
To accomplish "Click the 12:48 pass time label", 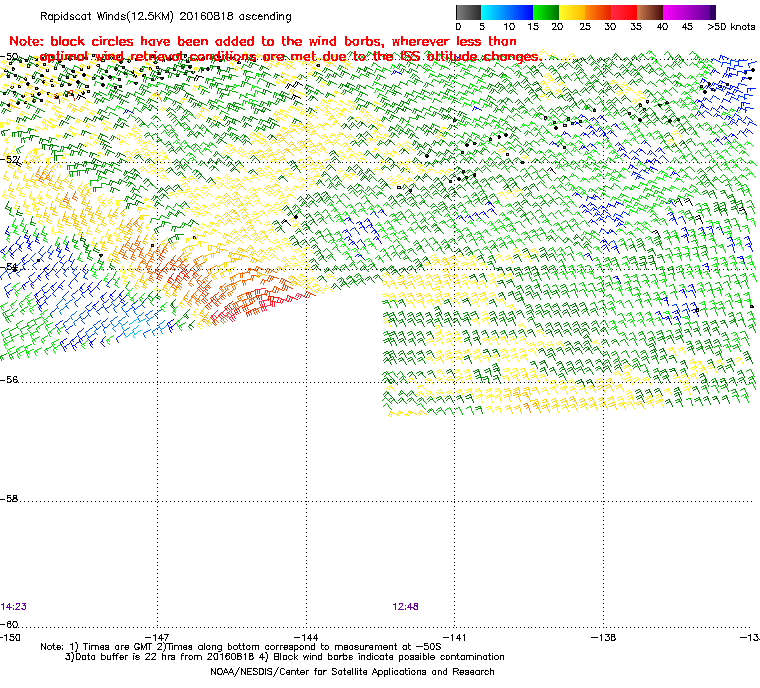I will [405, 607].
